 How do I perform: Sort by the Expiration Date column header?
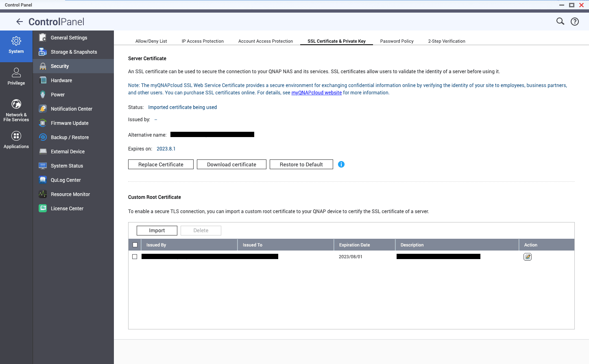click(x=354, y=245)
